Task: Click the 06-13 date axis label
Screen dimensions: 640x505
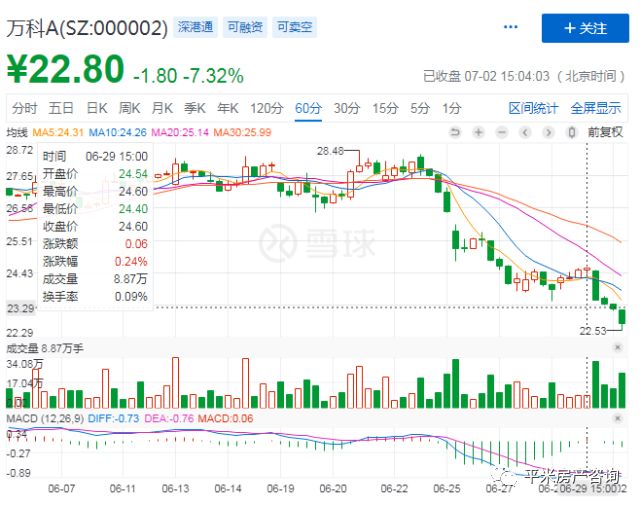Action: [x=175, y=489]
